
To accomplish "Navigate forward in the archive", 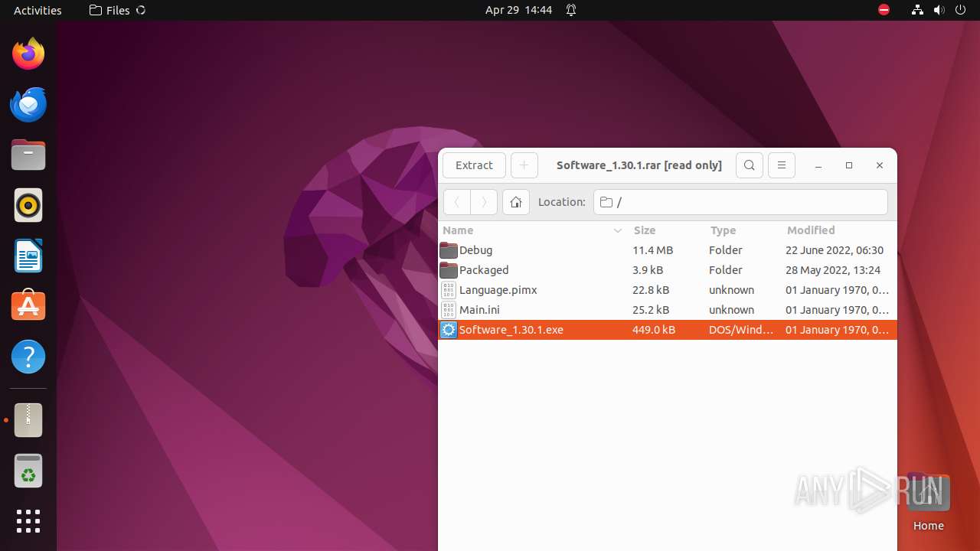I will coord(484,202).
